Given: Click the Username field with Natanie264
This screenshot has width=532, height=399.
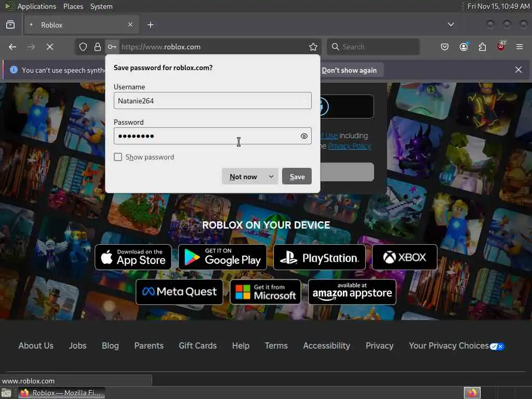Looking at the screenshot, I should [x=212, y=101].
